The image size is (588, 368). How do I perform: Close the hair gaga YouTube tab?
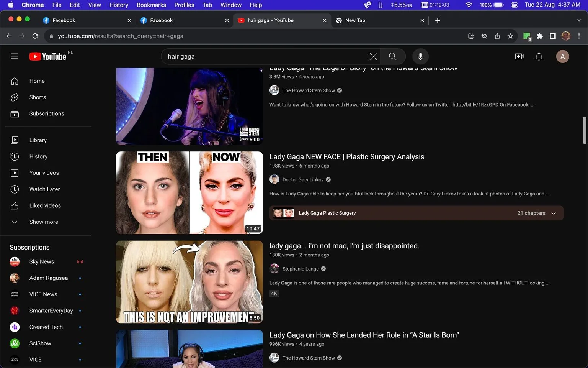coord(325,20)
